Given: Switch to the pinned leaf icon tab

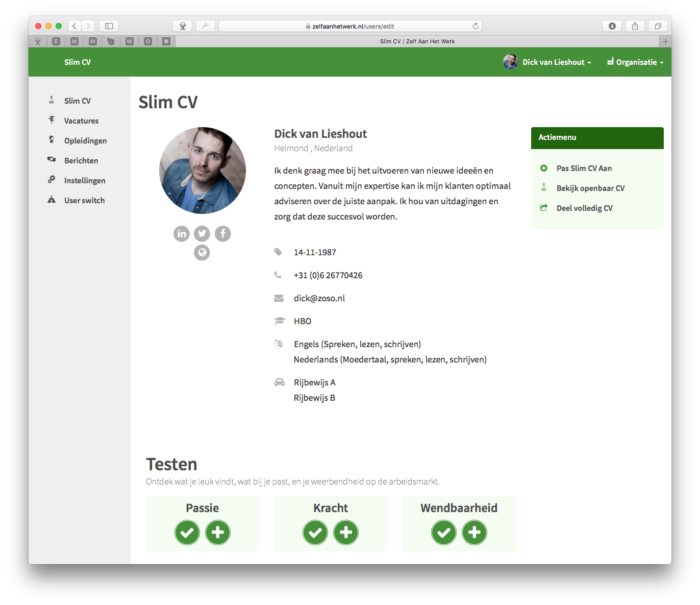Looking at the screenshot, I should (111, 41).
